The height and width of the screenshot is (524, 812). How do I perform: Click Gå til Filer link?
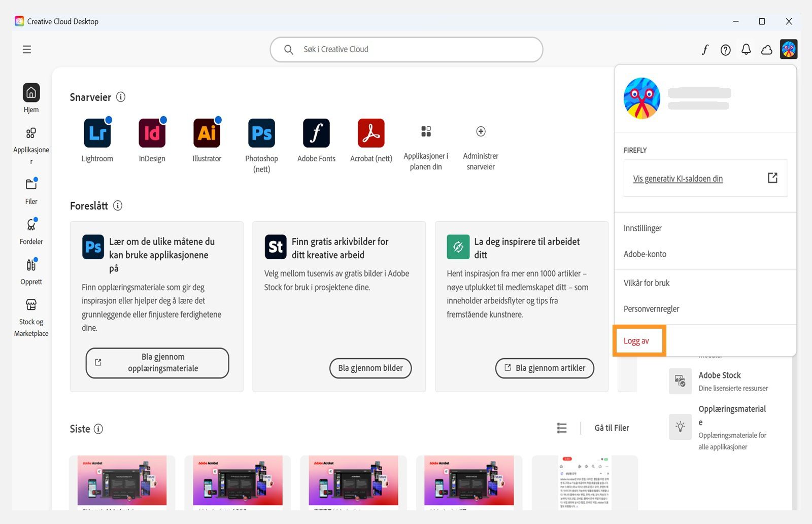point(612,428)
